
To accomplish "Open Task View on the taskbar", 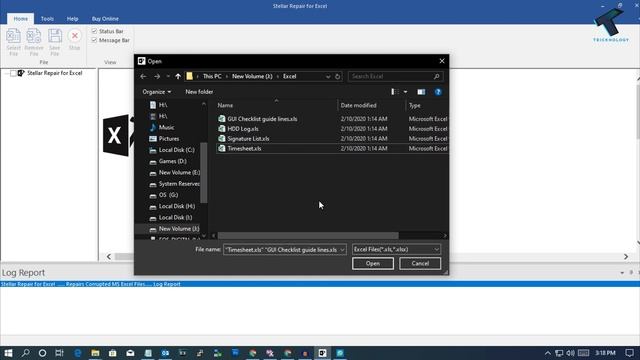I will (x=60, y=353).
